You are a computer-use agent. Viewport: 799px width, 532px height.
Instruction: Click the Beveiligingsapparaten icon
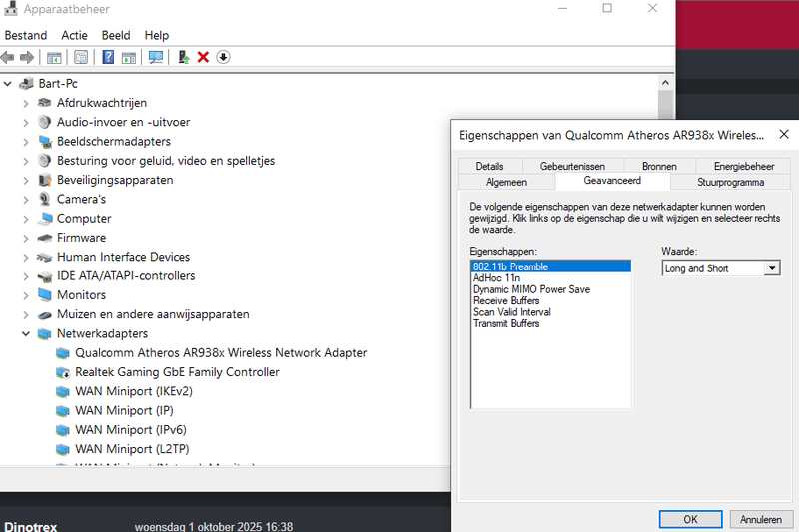(x=45, y=180)
